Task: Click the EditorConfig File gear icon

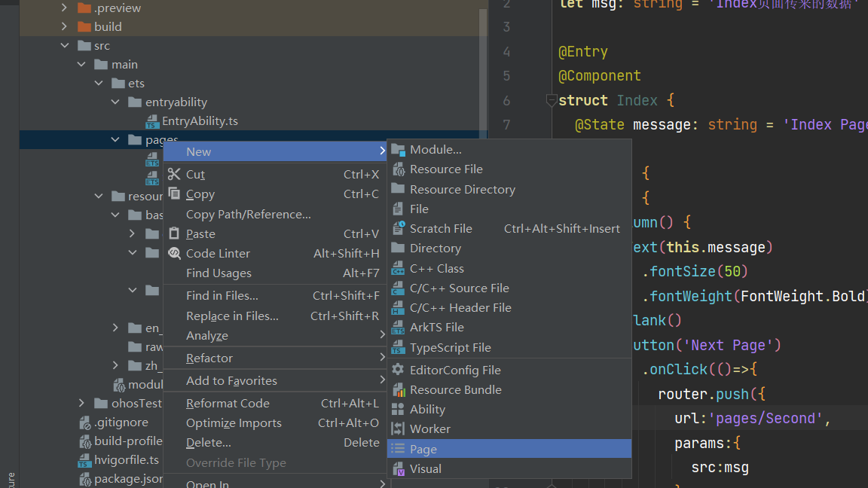Action: click(x=398, y=370)
